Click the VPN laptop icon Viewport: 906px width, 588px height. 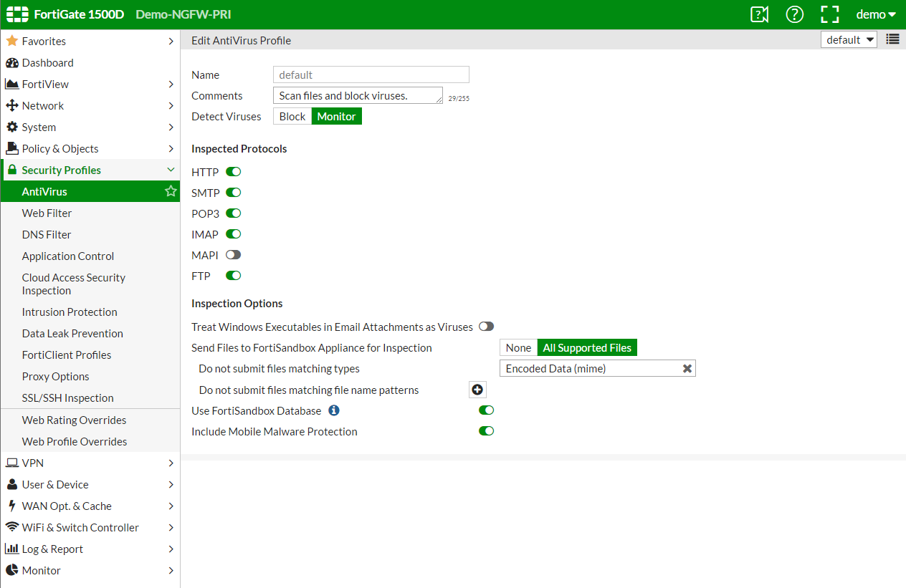click(11, 463)
